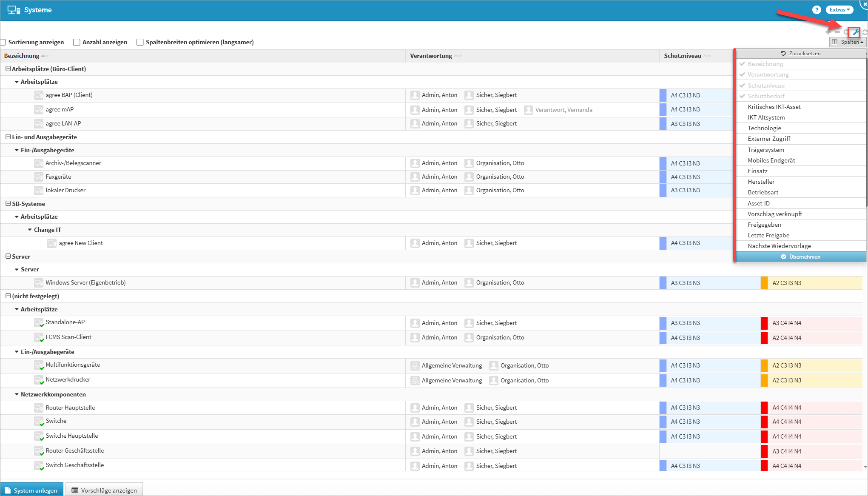Select Hersteller in the column list
This screenshot has height=496, width=868.
[x=761, y=182]
